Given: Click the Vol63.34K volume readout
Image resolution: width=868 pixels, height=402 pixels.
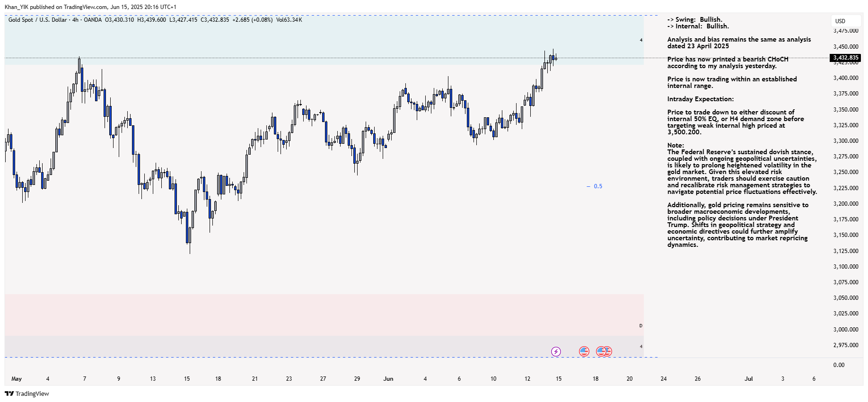Looking at the screenshot, I should tap(289, 20).
